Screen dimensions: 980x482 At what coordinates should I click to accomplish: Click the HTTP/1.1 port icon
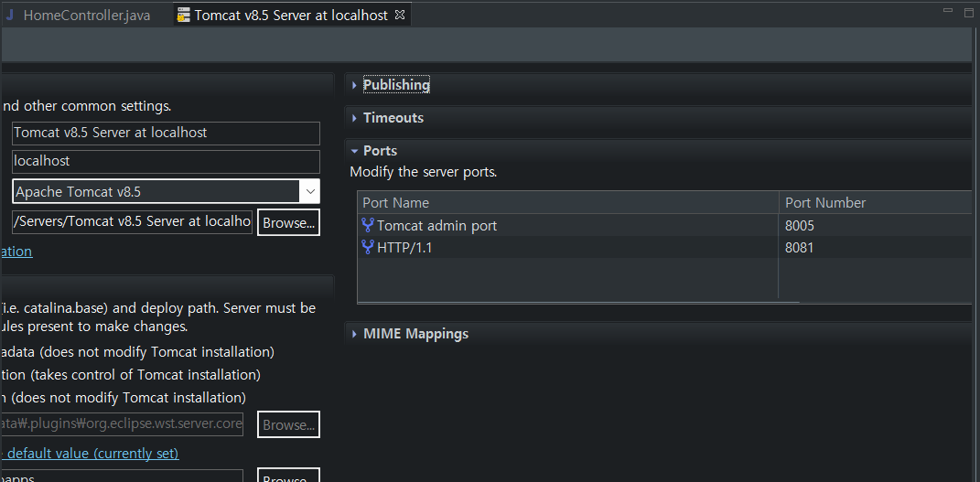click(x=368, y=247)
